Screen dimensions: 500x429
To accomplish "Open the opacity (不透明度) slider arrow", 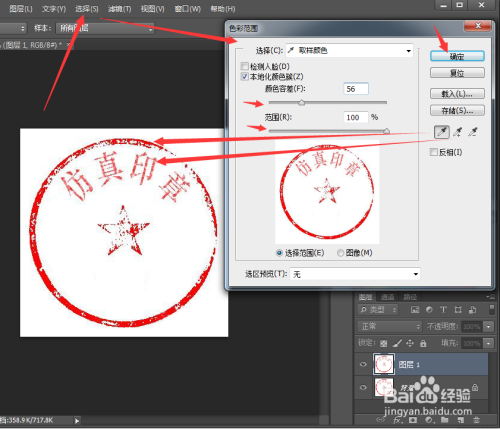I will pyautogui.click(x=488, y=326).
